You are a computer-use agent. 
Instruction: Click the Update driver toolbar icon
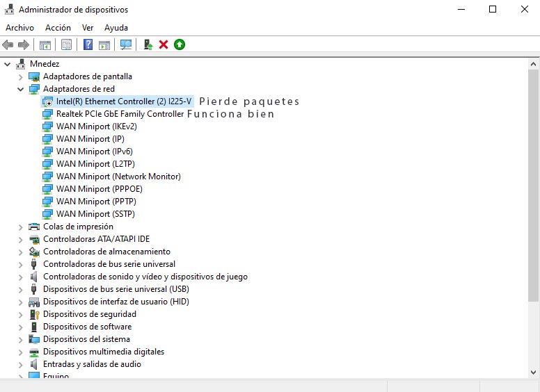148,44
